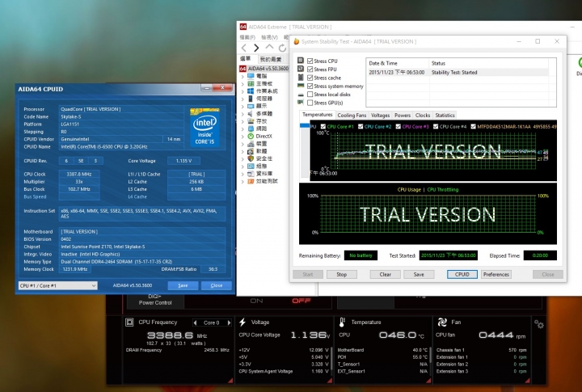Expand the 安全性 tree node
Screen dimensions: 582x392
pos(242,158)
